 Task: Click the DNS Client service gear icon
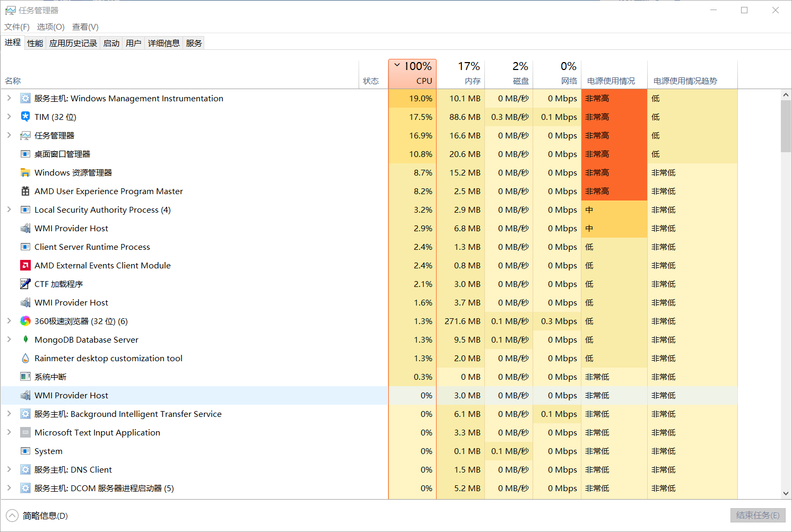click(25, 469)
